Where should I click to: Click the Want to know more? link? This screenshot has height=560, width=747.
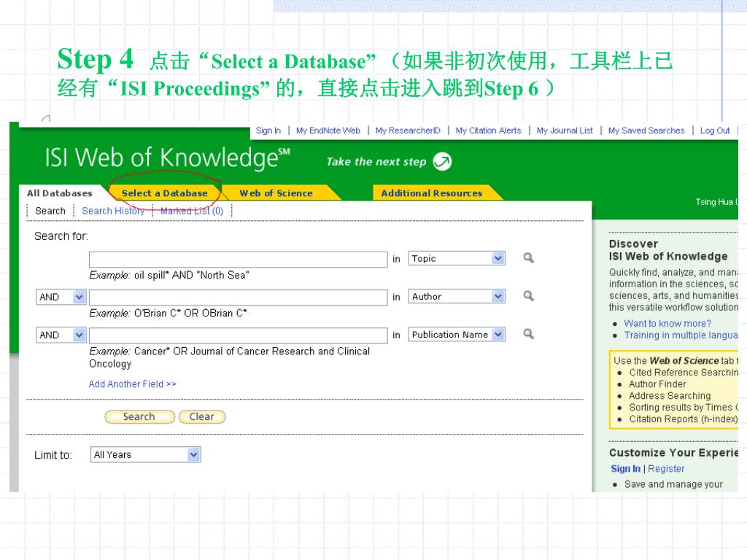point(667,323)
